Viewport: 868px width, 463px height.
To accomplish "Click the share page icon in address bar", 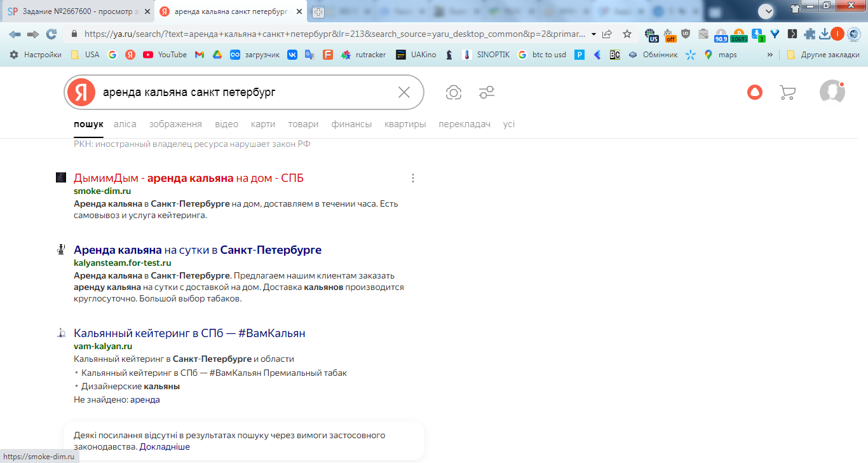I will point(607,34).
